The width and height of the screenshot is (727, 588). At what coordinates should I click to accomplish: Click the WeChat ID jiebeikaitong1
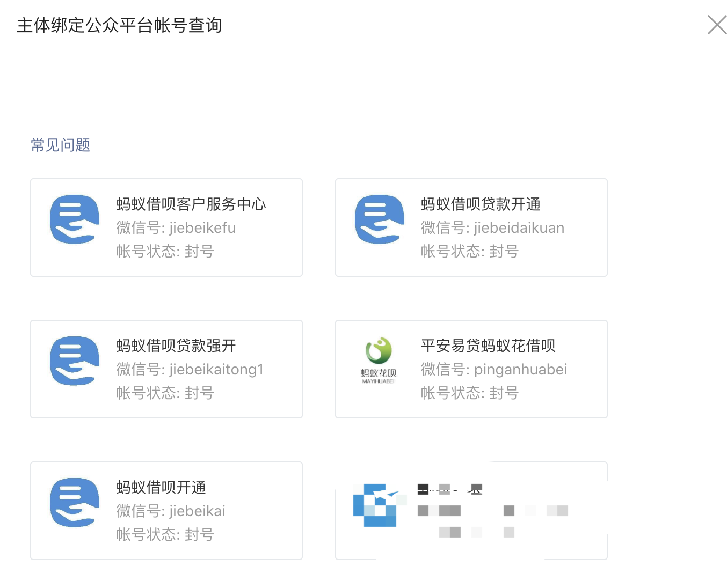(x=190, y=369)
